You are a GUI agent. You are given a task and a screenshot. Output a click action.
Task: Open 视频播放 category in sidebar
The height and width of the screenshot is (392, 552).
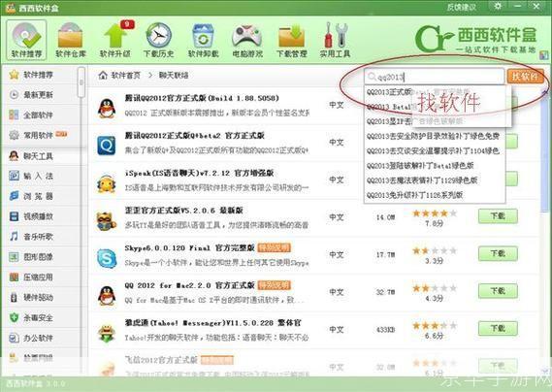39,216
